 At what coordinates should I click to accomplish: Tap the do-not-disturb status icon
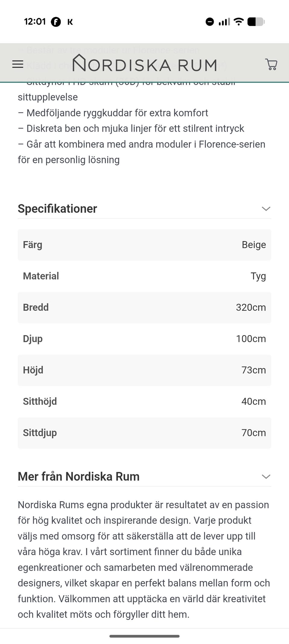[210, 22]
